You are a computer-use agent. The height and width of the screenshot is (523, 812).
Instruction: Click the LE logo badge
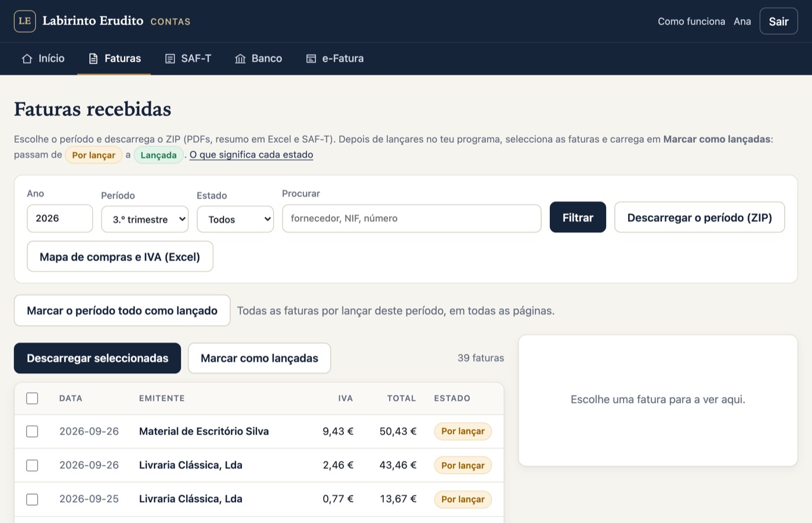[x=25, y=21]
